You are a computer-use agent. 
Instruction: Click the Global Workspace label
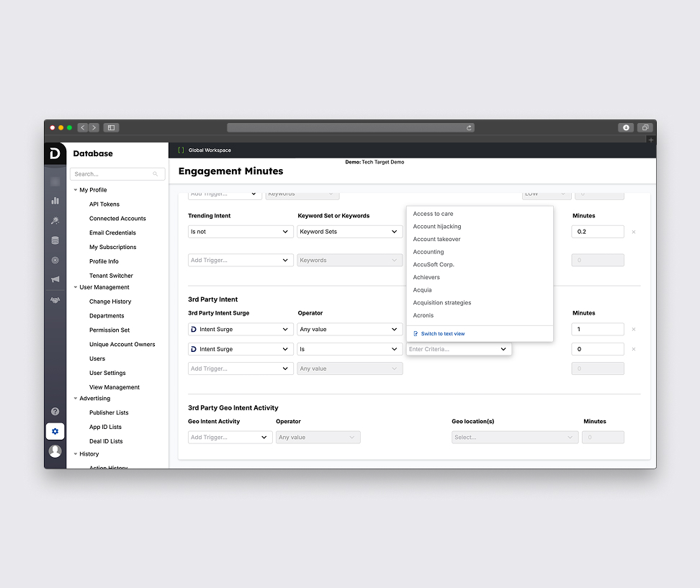pyautogui.click(x=210, y=150)
